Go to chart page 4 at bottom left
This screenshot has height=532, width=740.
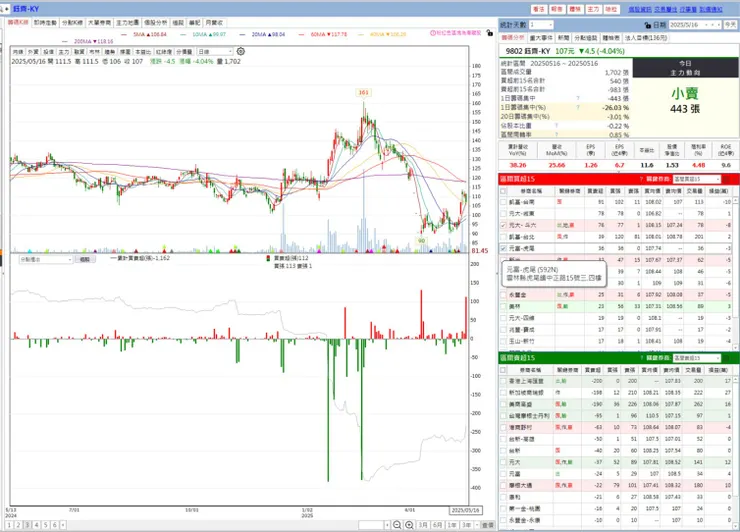pyautogui.click(x=36, y=525)
